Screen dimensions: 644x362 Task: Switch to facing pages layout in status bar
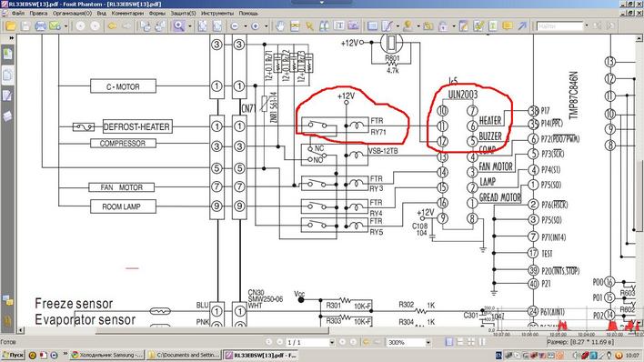[471, 342]
